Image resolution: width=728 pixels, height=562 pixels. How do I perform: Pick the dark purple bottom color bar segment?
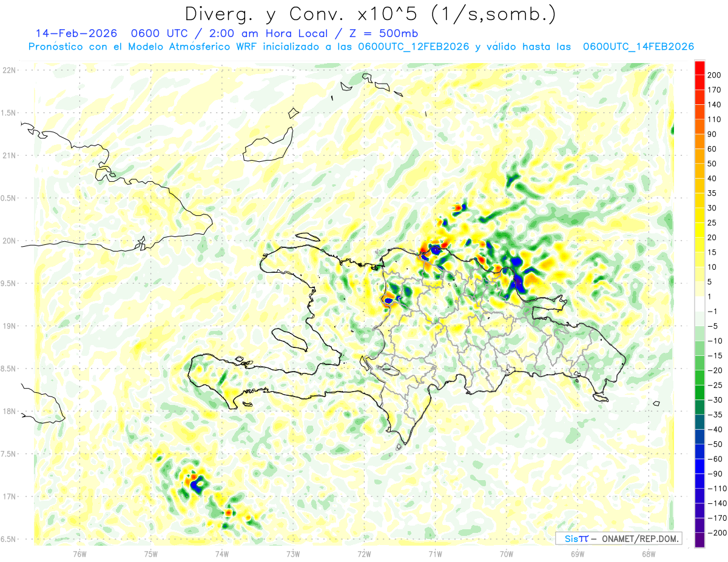(699, 540)
